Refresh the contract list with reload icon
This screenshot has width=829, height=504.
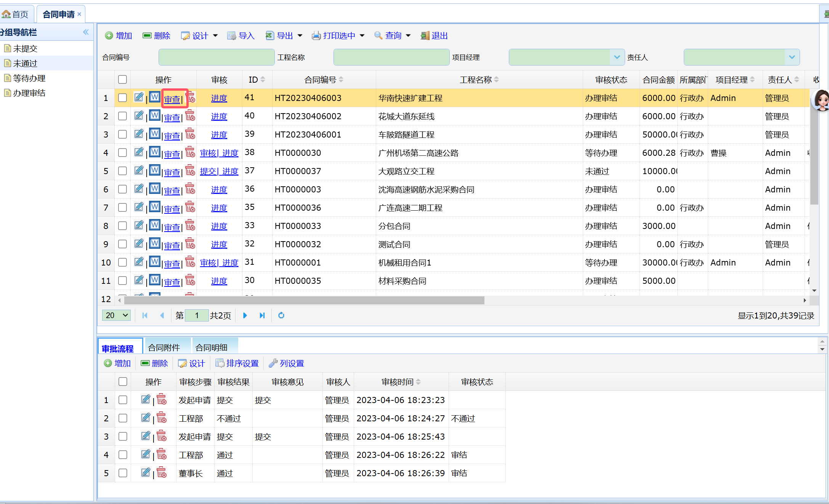[281, 315]
